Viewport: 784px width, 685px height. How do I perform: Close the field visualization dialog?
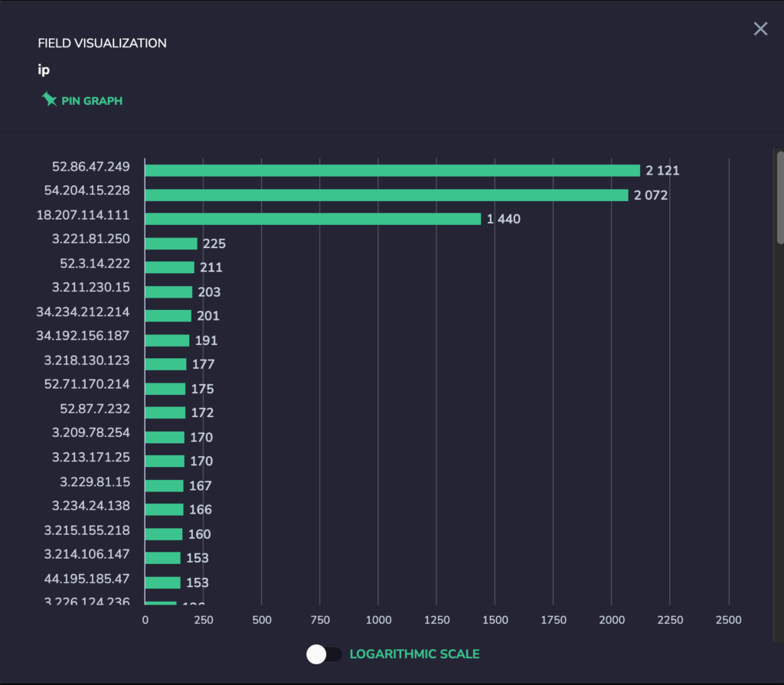click(x=760, y=29)
